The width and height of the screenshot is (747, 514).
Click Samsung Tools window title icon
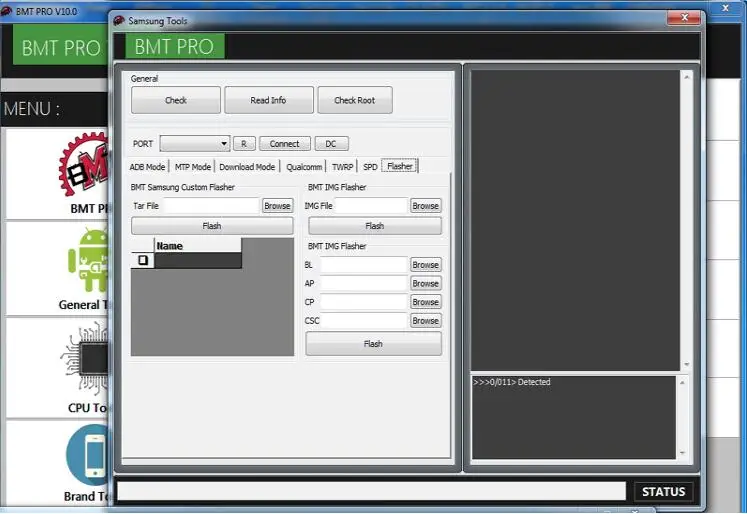(119, 20)
